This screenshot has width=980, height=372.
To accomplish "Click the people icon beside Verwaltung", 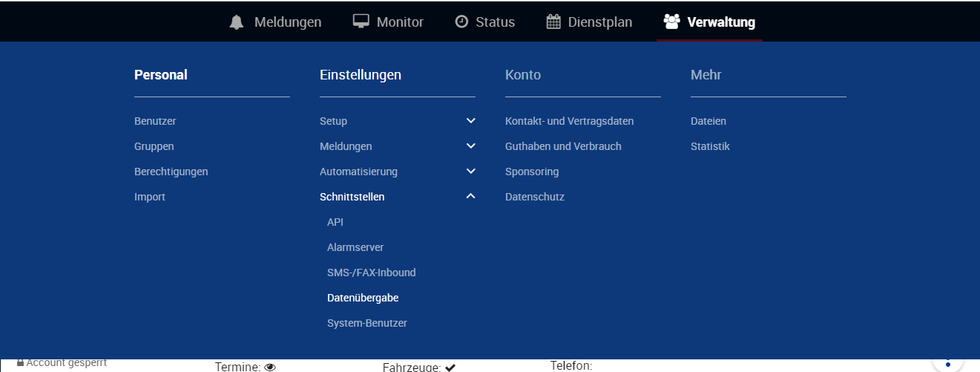I will [672, 22].
